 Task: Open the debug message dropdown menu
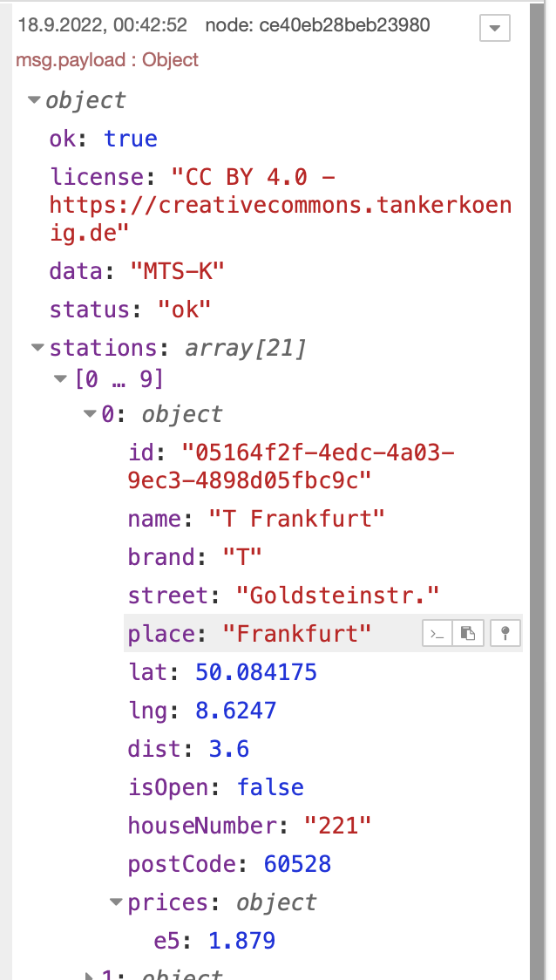pos(494,28)
